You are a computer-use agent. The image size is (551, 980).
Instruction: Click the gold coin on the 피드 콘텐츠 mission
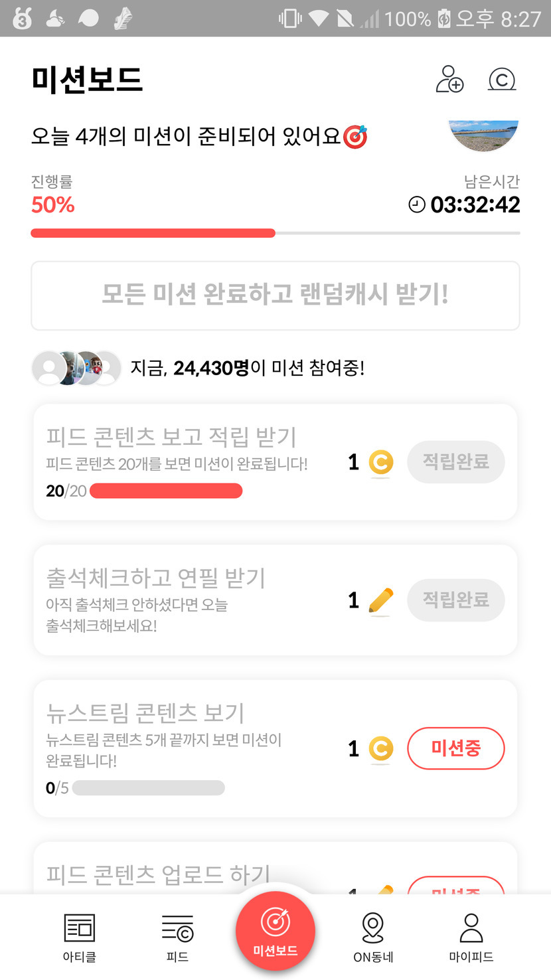pos(380,462)
